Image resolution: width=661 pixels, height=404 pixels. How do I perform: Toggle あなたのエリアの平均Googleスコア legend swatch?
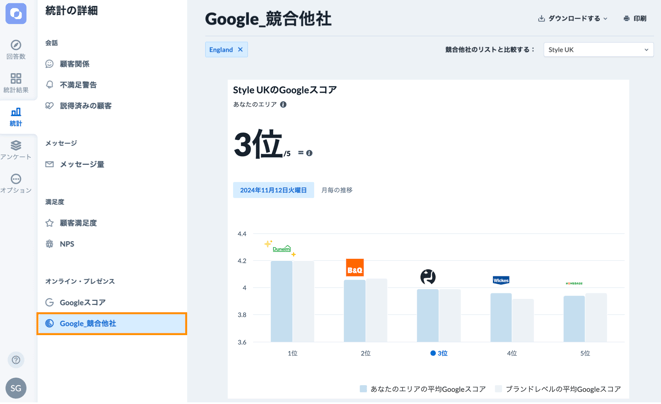click(363, 389)
